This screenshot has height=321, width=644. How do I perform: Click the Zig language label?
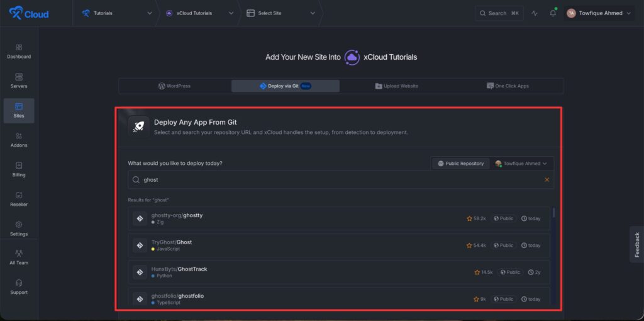158,222
